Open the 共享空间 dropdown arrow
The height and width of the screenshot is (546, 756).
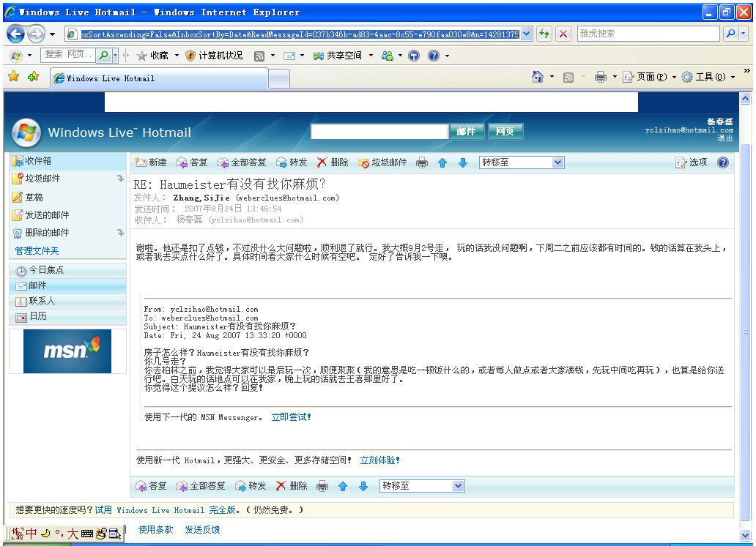371,56
